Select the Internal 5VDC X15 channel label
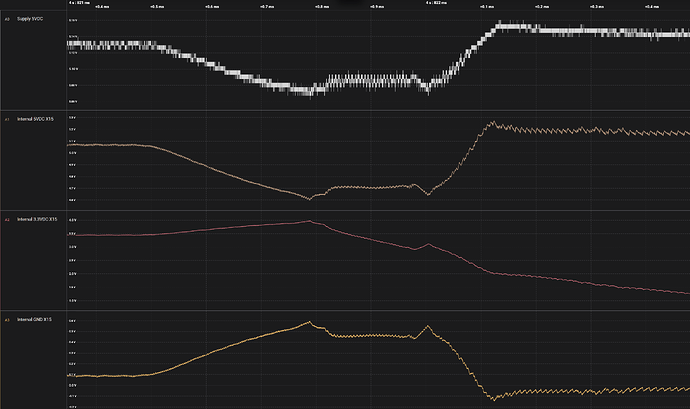This screenshot has width=690, height=409. [38, 119]
